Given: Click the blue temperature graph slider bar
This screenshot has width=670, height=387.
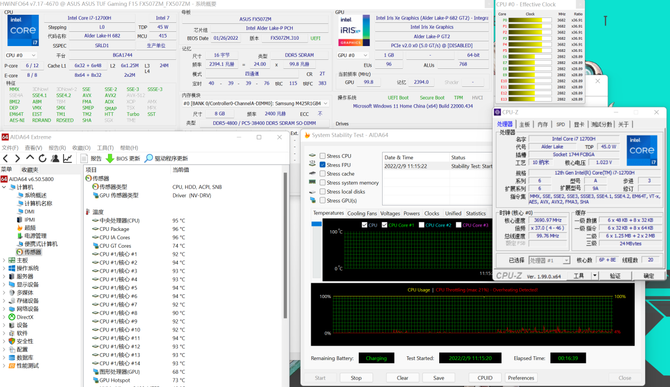Looking at the screenshot, I should coord(317,224).
